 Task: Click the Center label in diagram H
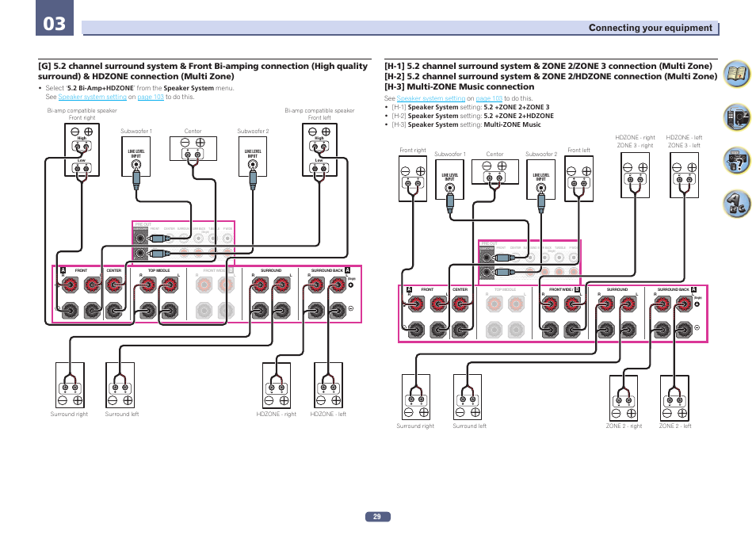point(494,155)
